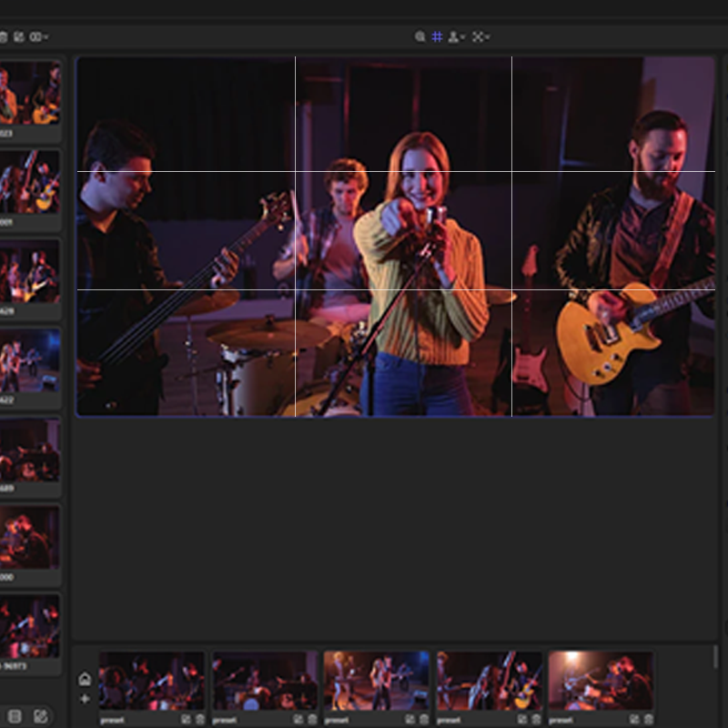Click the edit icon beside the trash icon, top left
Screen dimensions: 728x728
click(19, 37)
